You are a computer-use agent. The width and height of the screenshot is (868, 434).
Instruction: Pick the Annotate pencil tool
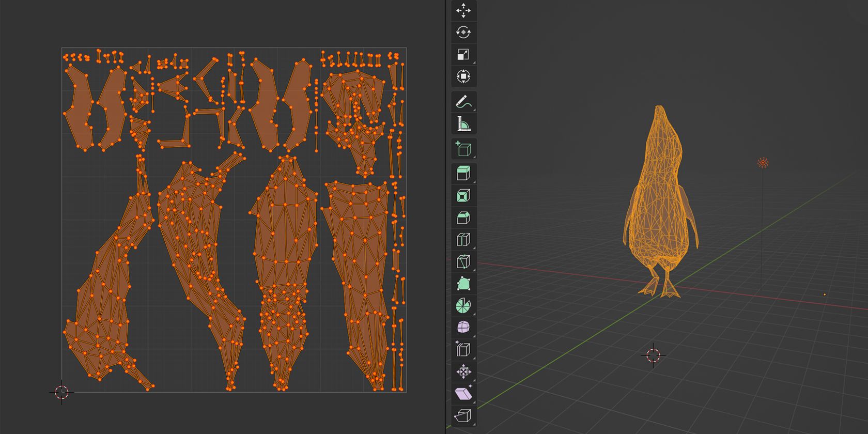click(463, 102)
